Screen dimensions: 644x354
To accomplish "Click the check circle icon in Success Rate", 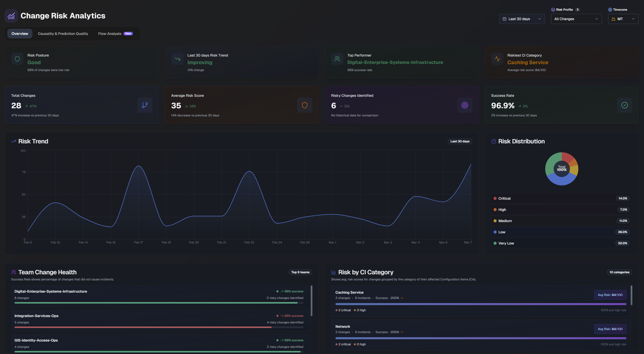I will click(625, 105).
